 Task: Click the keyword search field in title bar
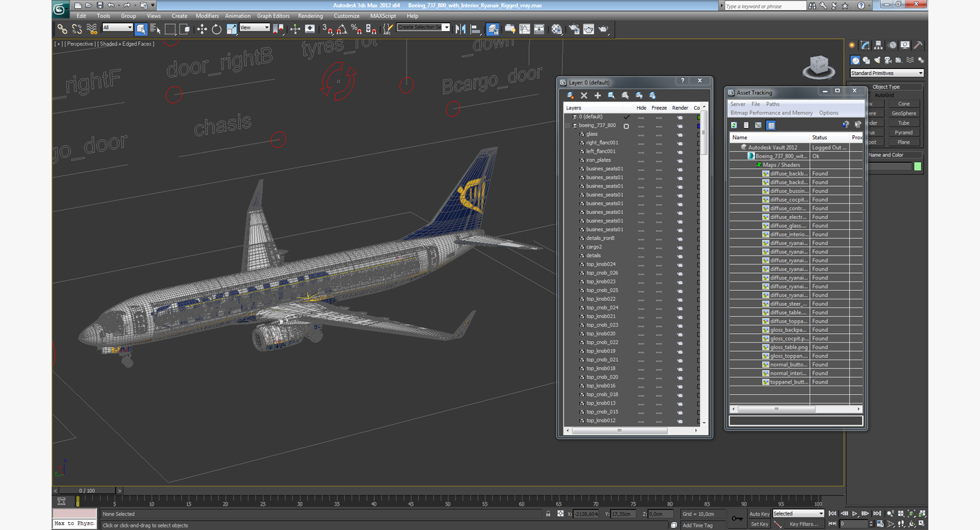(x=764, y=6)
